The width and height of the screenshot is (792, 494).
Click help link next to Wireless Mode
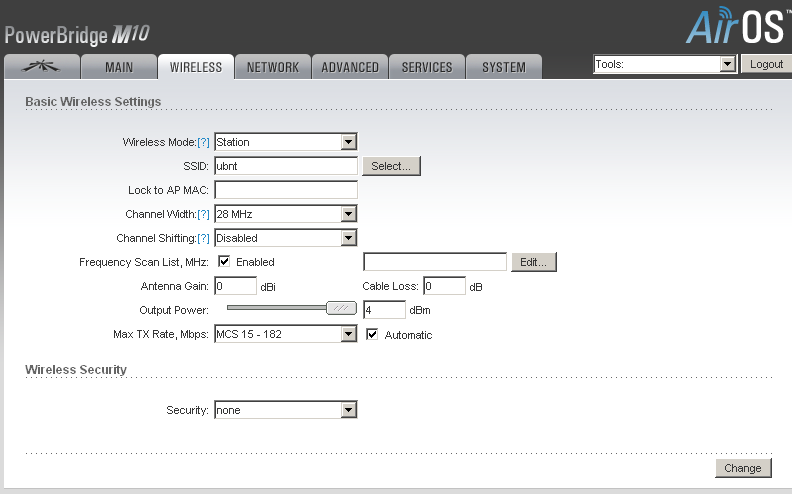[x=203, y=142]
